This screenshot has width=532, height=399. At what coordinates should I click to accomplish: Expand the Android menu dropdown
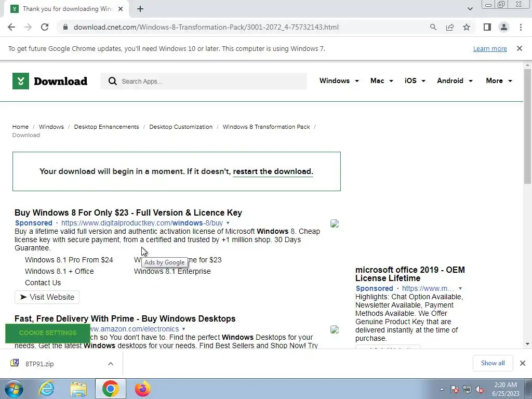pyautogui.click(x=455, y=81)
